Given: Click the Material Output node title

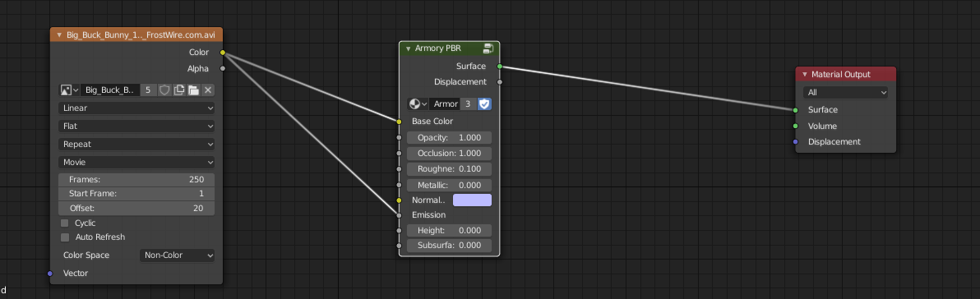Looking at the screenshot, I should pyautogui.click(x=840, y=74).
